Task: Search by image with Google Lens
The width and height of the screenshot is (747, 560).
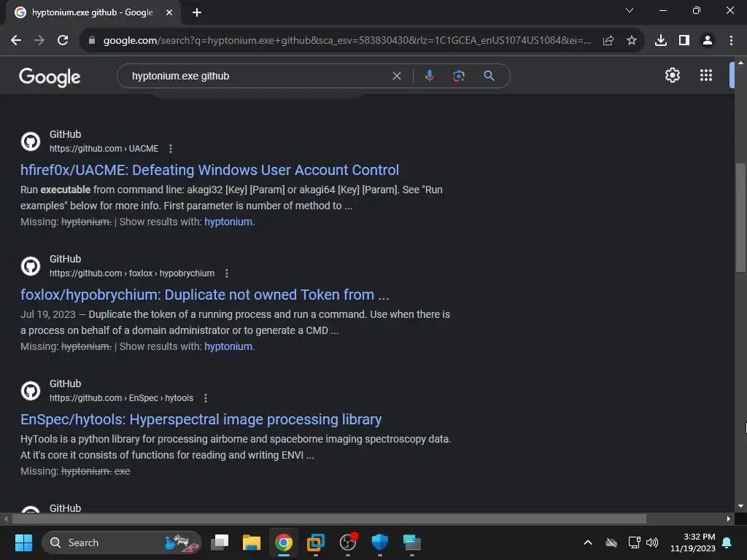Action: (x=458, y=76)
